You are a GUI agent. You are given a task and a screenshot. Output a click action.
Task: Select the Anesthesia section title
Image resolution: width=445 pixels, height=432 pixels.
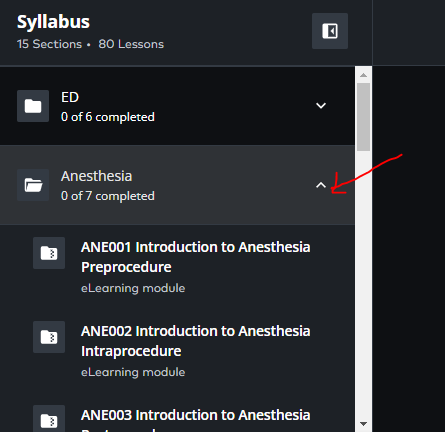coord(97,176)
